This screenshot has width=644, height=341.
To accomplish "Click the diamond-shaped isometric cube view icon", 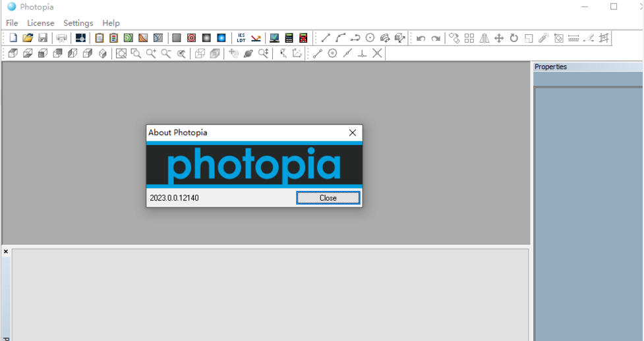I will click(103, 53).
